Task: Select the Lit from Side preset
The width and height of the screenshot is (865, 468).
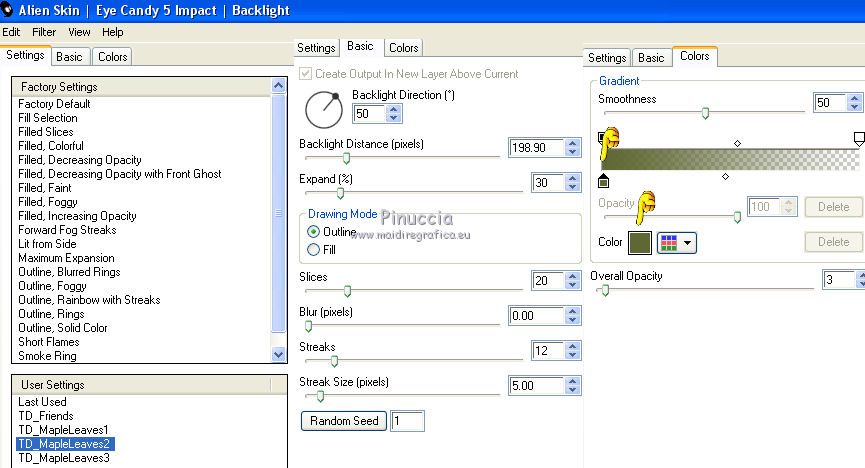Action: [x=47, y=244]
